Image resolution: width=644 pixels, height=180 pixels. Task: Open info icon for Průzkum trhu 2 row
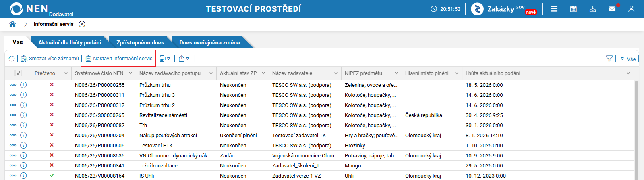23,105
